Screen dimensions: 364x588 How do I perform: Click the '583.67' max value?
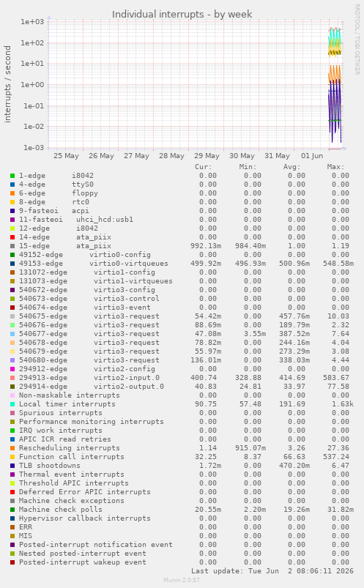click(x=336, y=378)
